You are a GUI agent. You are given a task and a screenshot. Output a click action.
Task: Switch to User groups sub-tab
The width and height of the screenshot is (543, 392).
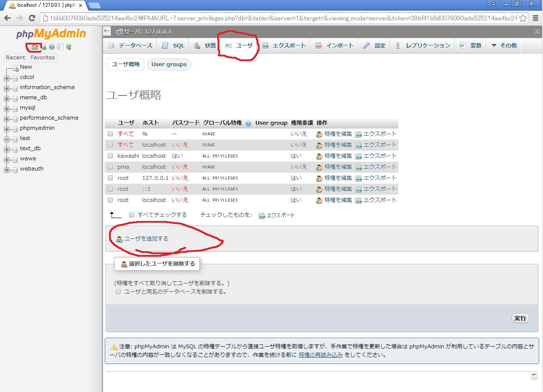click(169, 64)
